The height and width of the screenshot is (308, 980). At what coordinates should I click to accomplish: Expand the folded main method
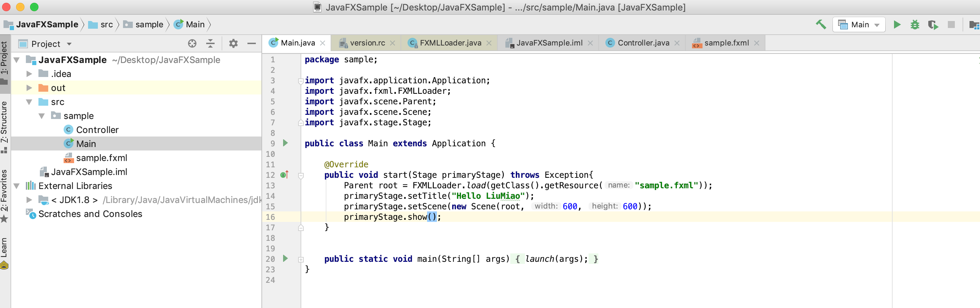click(x=301, y=260)
